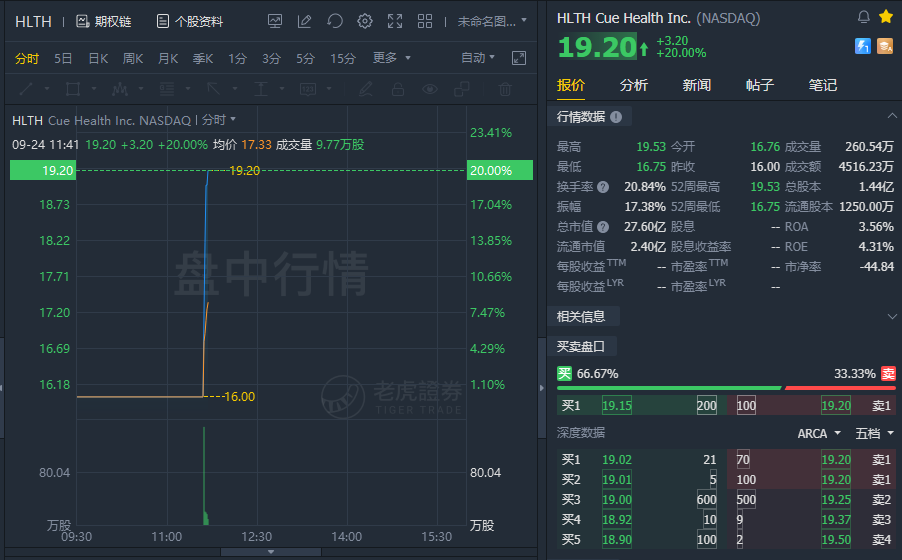Viewport: 902px width, 560px height.
Task: Click the green buy ratio progress bar
Action: [669, 388]
